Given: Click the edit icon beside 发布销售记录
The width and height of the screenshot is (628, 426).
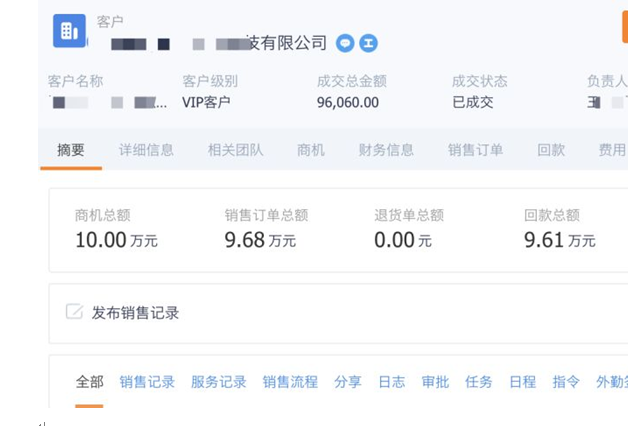Looking at the screenshot, I should pos(74,312).
